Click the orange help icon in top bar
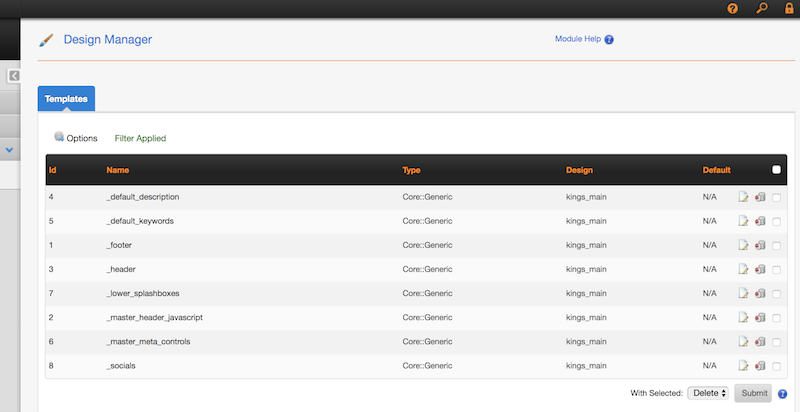Screen dimensions: 800x412 click(x=732, y=9)
